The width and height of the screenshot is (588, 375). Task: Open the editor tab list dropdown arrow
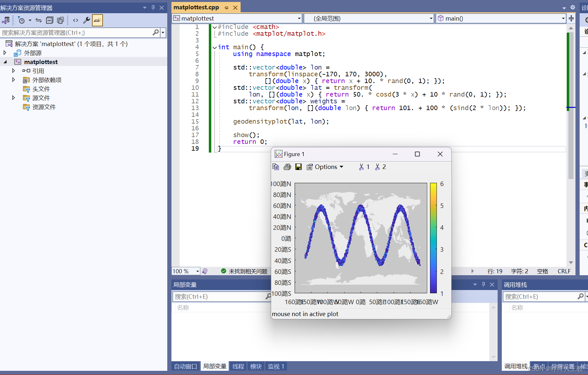point(564,8)
